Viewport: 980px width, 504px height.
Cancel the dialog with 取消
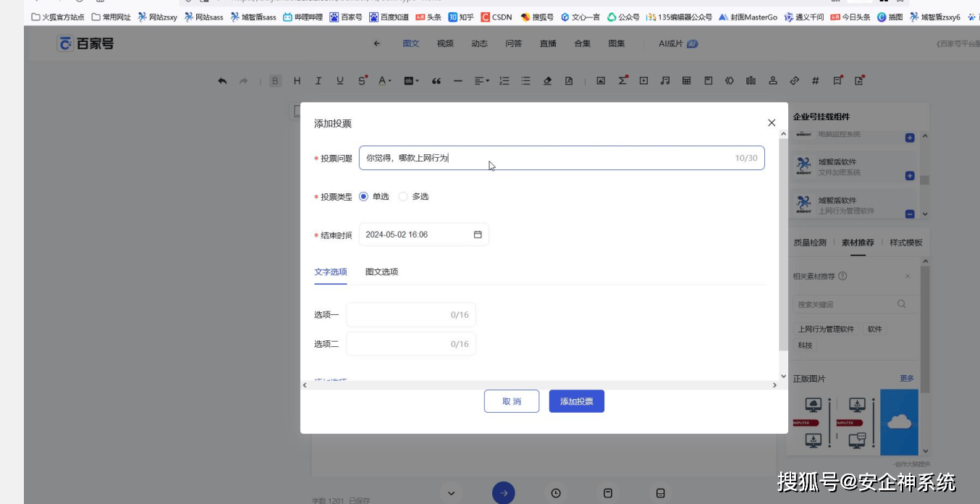click(512, 401)
